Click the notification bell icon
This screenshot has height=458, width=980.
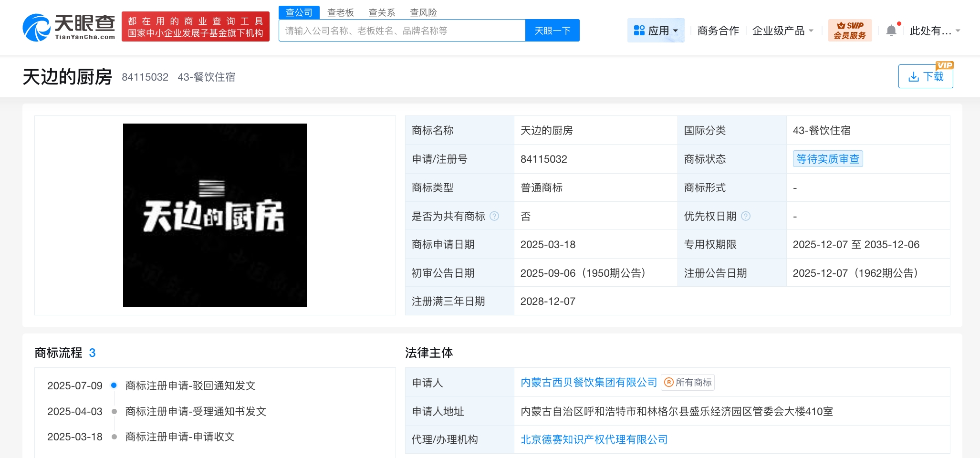891,31
